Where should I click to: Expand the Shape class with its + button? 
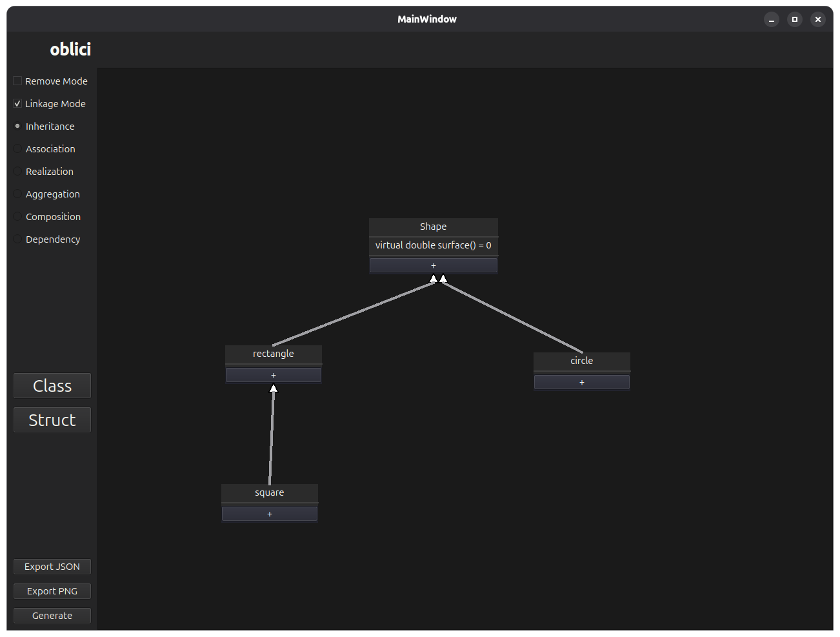tap(433, 265)
